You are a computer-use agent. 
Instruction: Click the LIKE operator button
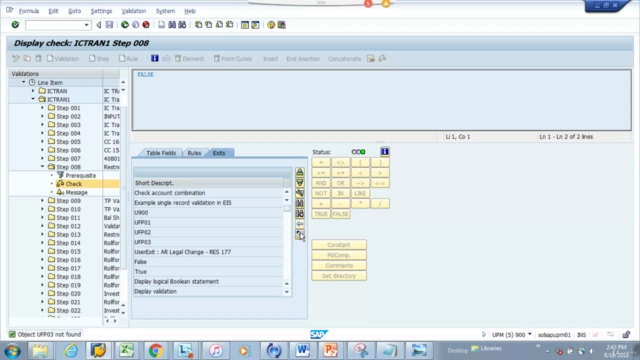(x=360, y=193)
